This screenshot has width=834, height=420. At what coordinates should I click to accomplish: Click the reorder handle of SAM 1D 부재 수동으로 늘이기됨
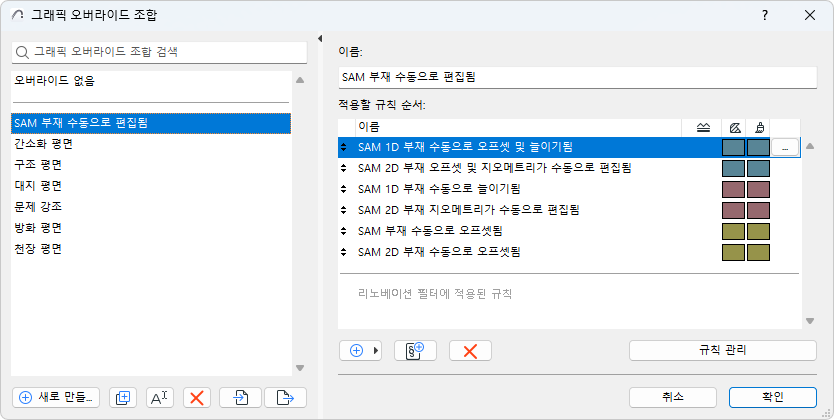tap(344, 189)
